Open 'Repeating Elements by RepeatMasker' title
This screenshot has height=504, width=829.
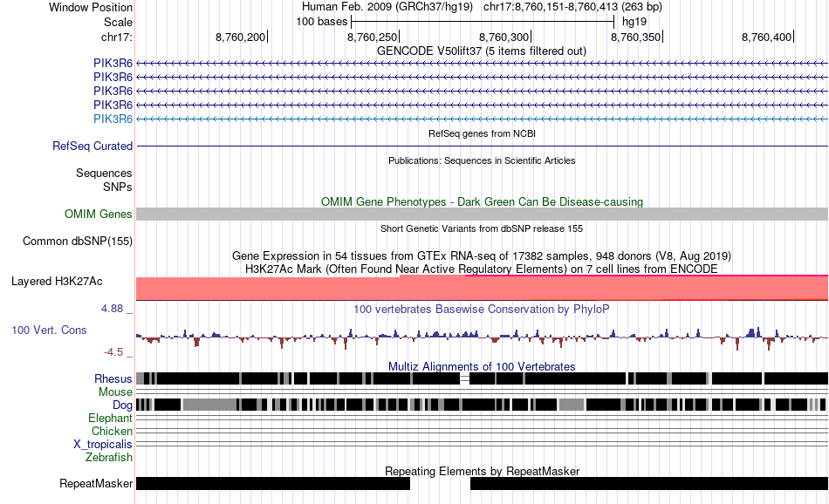482,471
